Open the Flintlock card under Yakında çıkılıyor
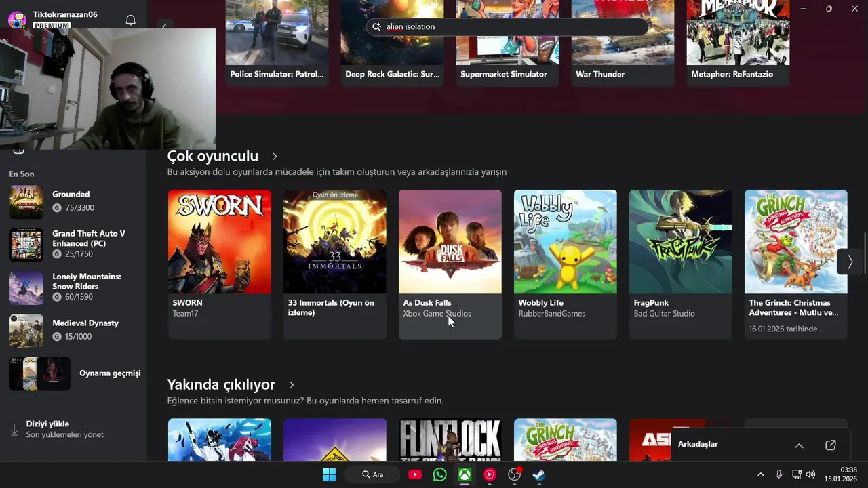 tap(450, 440)
